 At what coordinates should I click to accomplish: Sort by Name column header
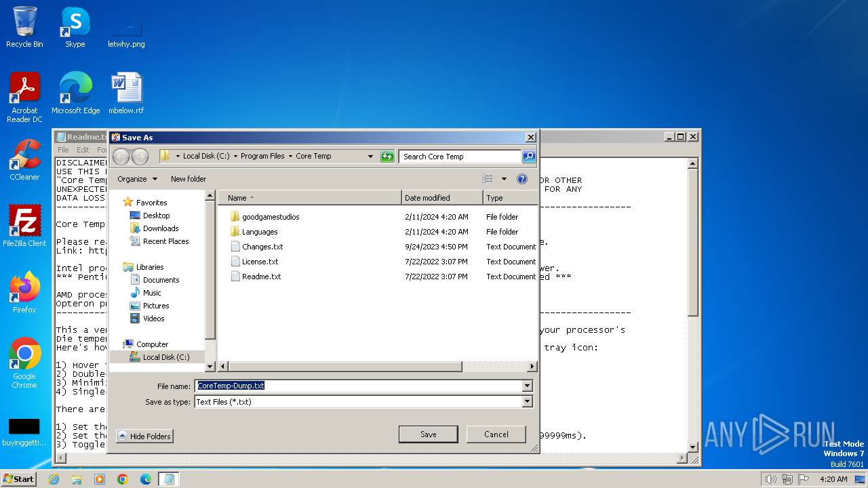[x=309, y=198]
